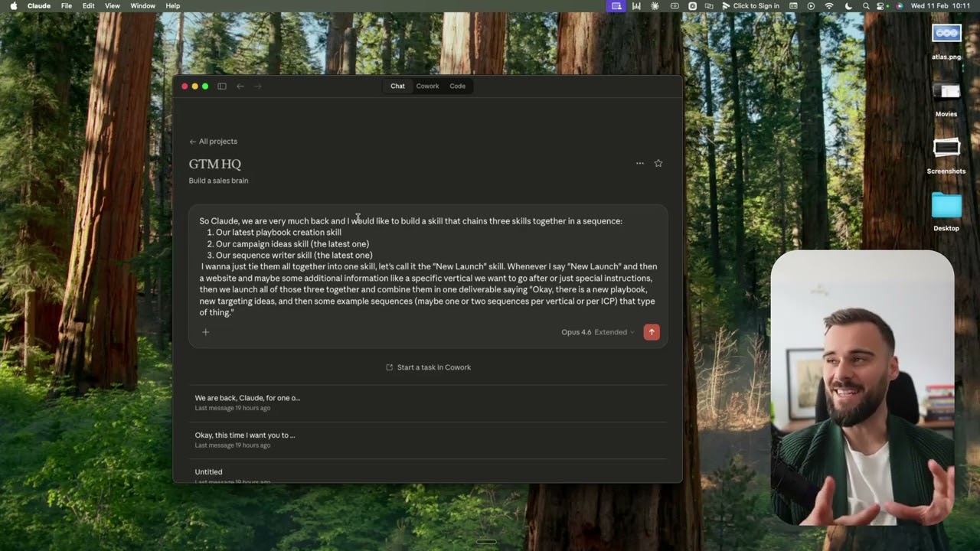Select the Screenshots item on the desktop

(946, 155)
